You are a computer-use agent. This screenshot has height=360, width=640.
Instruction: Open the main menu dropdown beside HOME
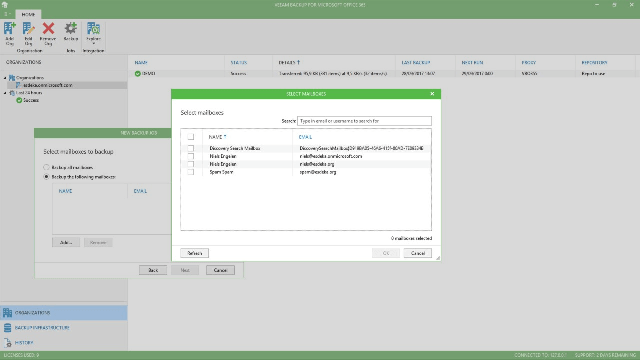point(7,14)
